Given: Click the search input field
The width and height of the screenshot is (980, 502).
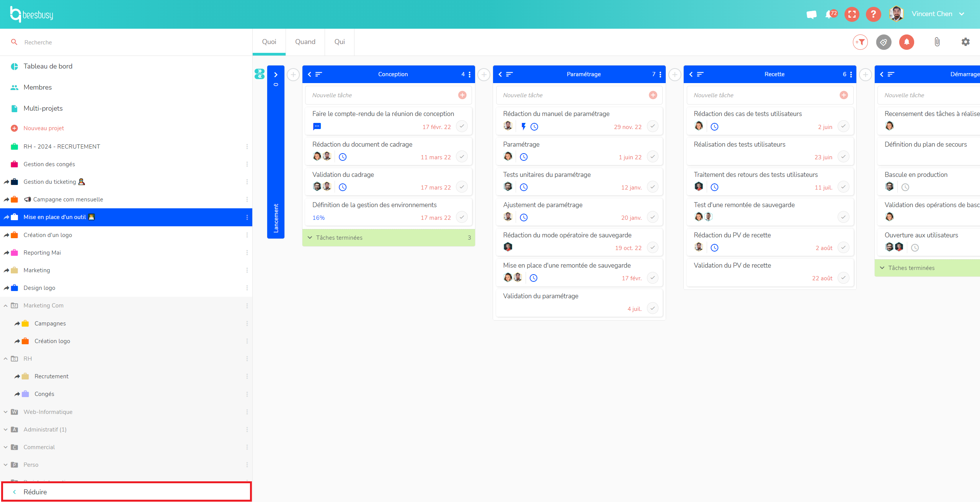Looking at the screenshot, I should (126, 42).
